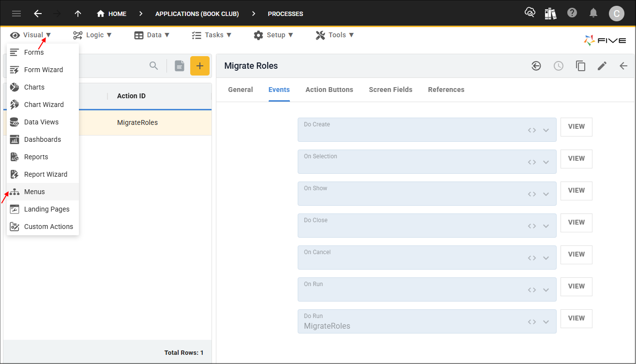The image size is (636, 364).
Task: Click the search magnifier icon
Action: pos(154,66)
